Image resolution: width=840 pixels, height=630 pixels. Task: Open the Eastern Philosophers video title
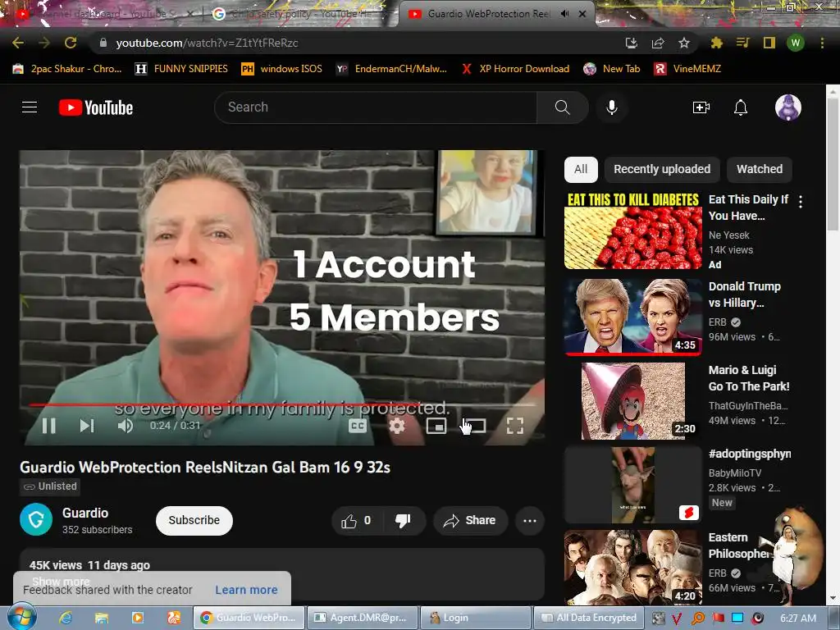739,545
